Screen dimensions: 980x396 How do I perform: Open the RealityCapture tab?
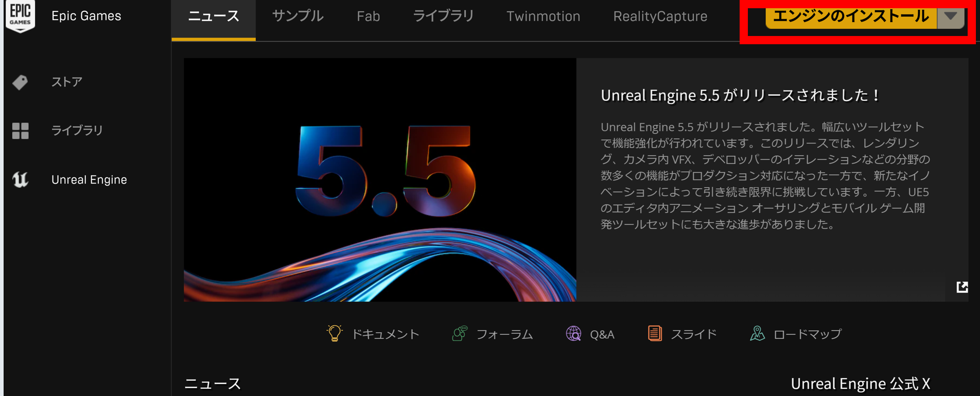[660, 16]
